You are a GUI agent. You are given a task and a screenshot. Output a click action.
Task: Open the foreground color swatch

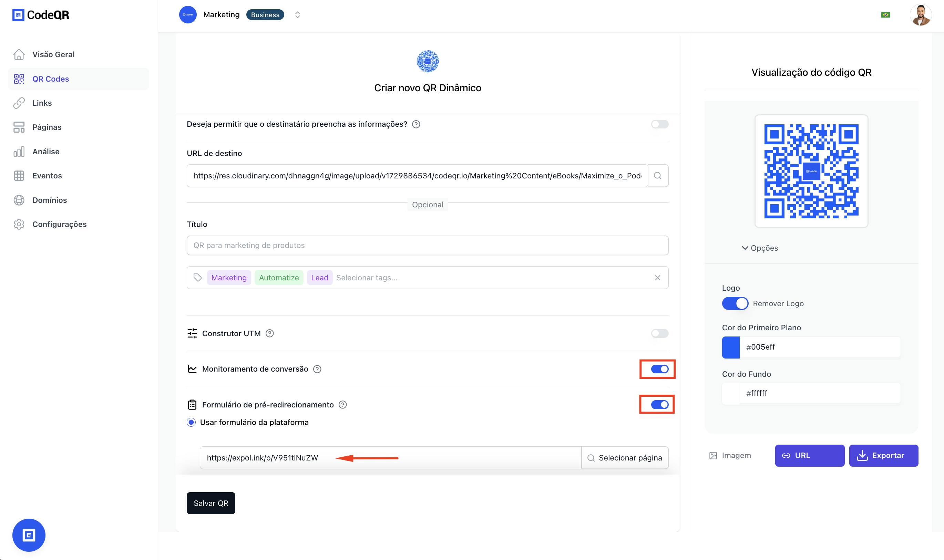pos(731,347)
